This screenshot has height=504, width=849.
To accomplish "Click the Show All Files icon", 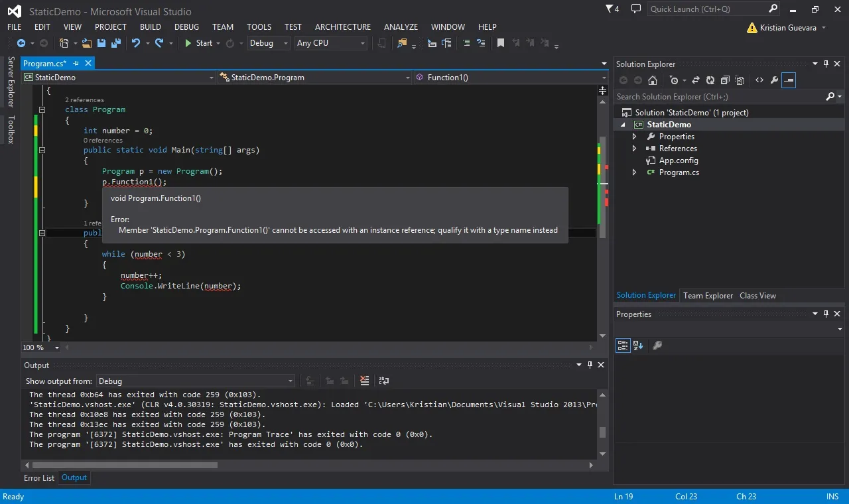I will click(x=740, y=80).
